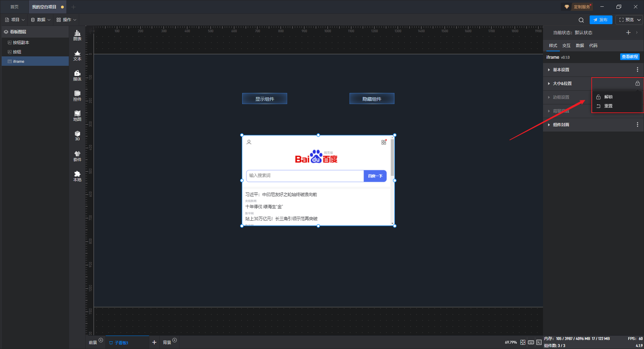Click the 前景 foreground label
This screenshot has width=644, height=349.
coord(93,343)
